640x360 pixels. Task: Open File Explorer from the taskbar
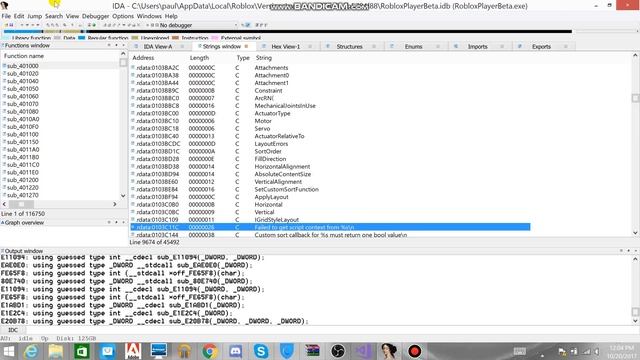point(56,351)
